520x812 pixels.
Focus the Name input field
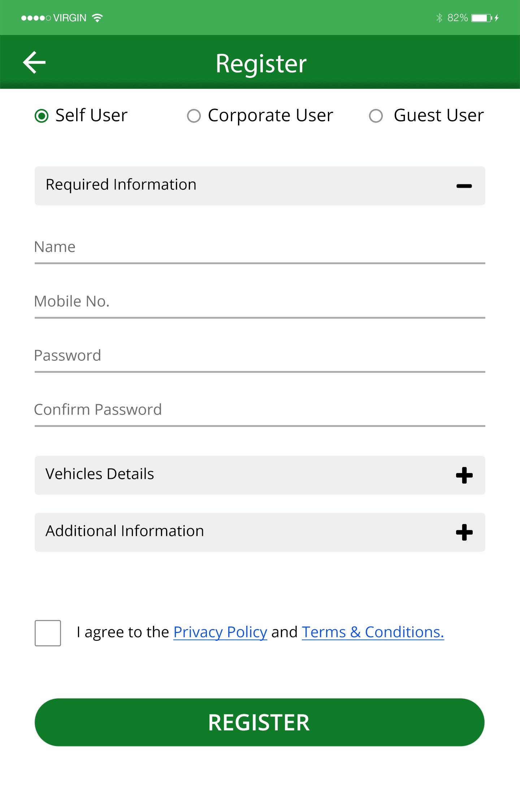260,248
